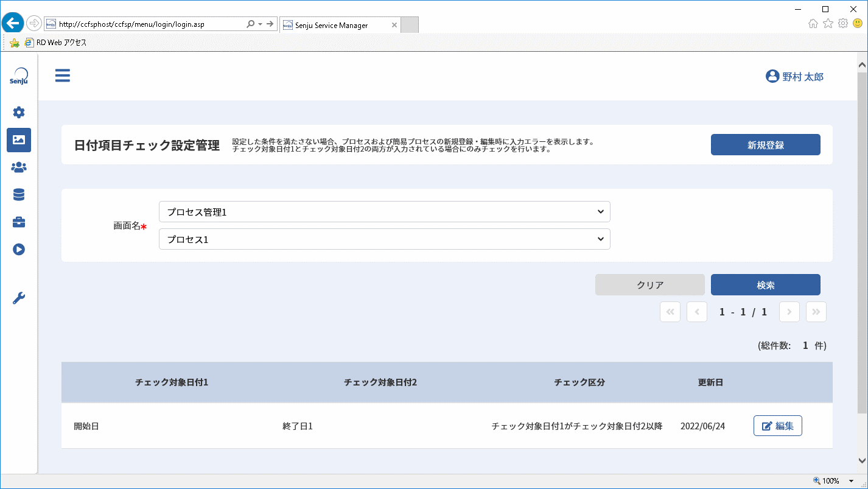Open the RD Web アクセス favorite link

(56, 43)
